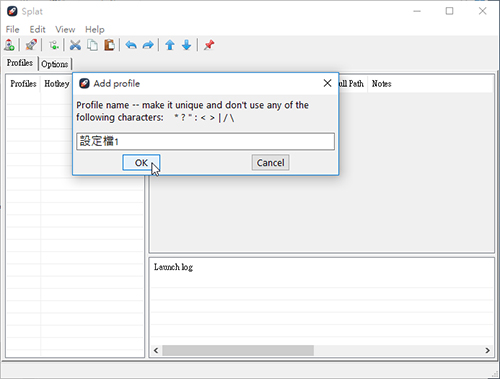Viewport: 500px width, 379px height.
Task: Click the copy icon in toolbar
Action: pyautogui.click(x=92, y=45)
